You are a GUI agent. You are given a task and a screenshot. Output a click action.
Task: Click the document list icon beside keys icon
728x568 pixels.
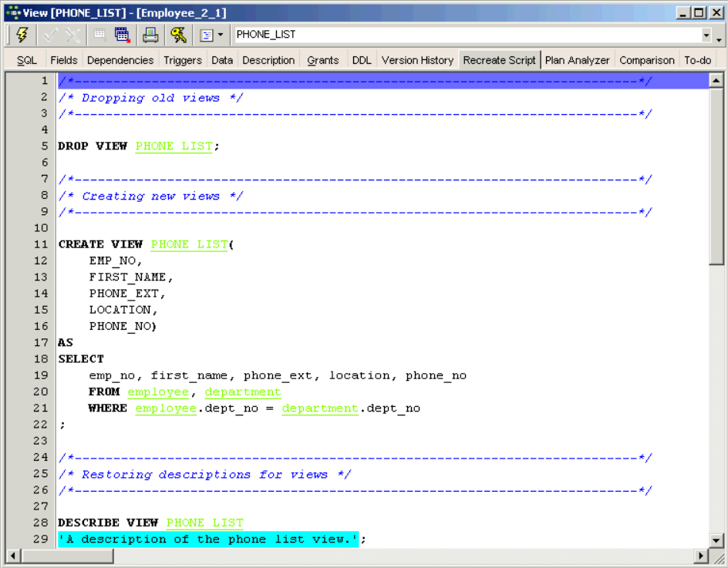click(x=206, y=35)
